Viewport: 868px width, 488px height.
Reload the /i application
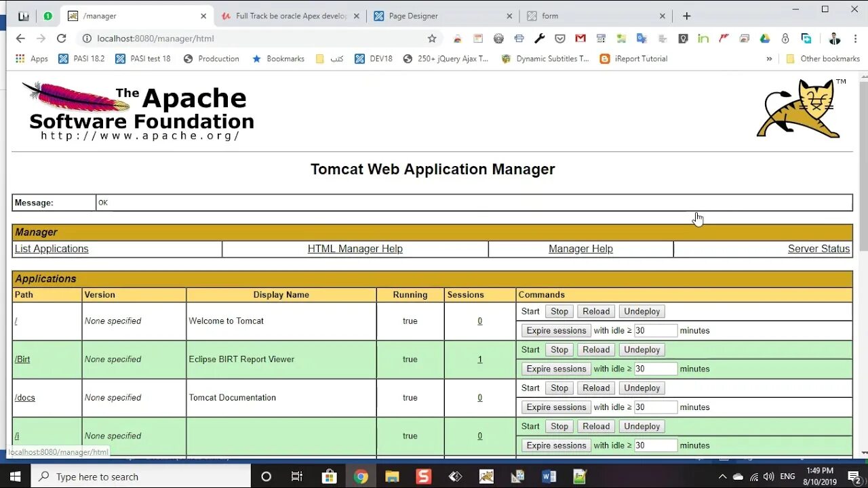pos(596,426)
